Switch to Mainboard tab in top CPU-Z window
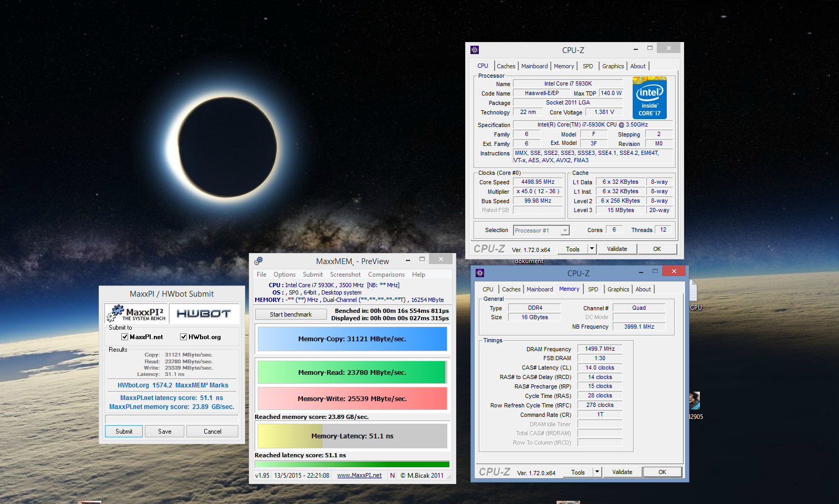The width and height of the screenshot is (839, 504). tap(534, 66)
